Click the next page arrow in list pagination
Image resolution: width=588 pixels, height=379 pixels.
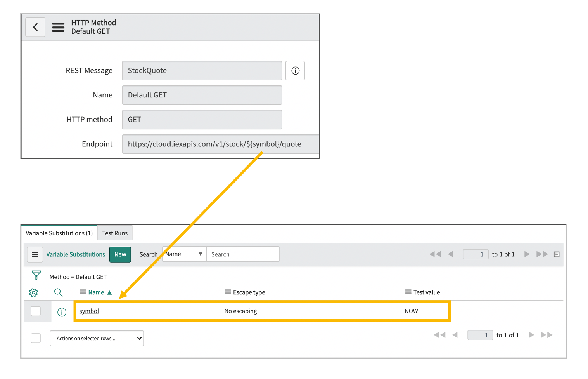[527, 254]
